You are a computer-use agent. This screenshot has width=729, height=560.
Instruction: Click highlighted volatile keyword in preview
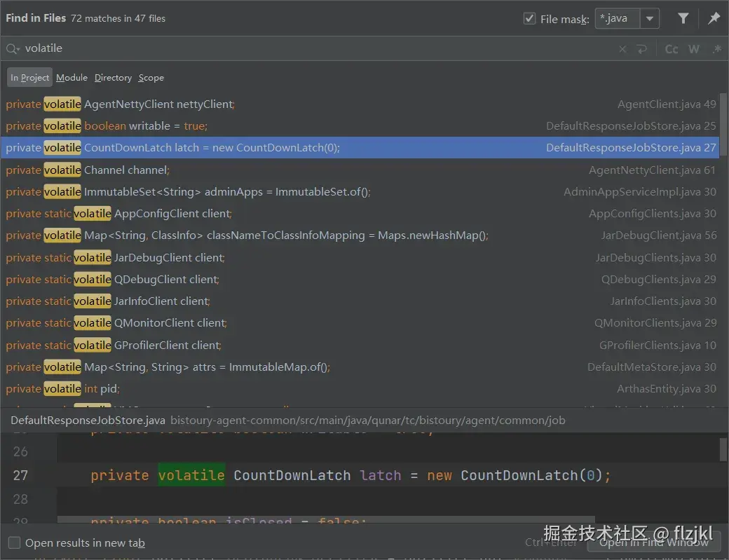pyautogui.click(x=191, y=475)
